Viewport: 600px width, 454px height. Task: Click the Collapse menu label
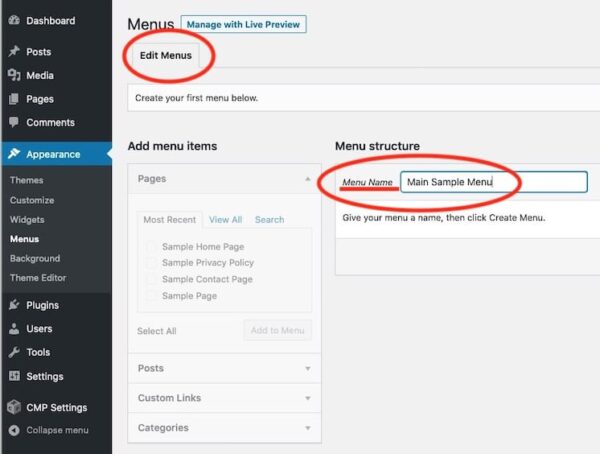click(57, 430)
